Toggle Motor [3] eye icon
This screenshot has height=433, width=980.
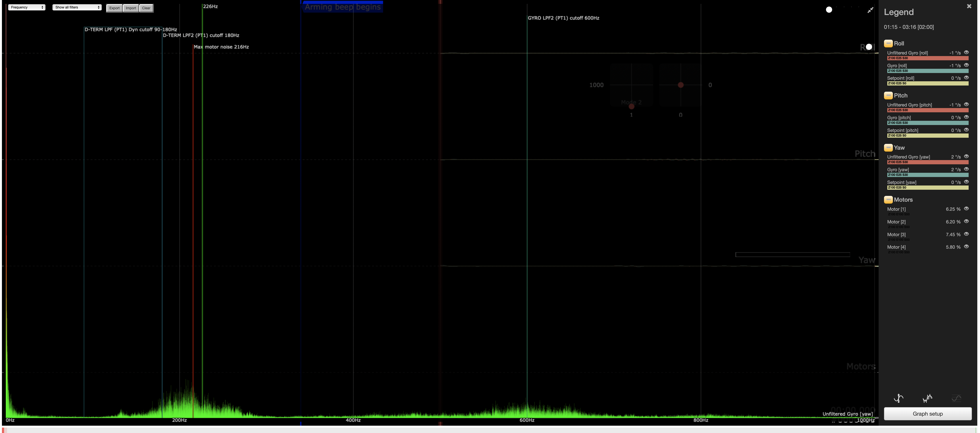click(x=966, y=234)
